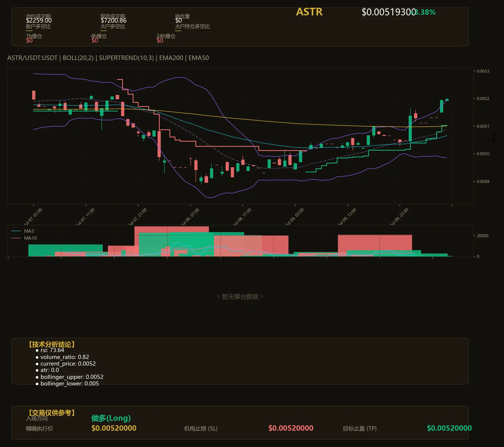Screen dimensions: 504x447
Task: Click the 20000 volume axis label
Action: coord(483,236)
